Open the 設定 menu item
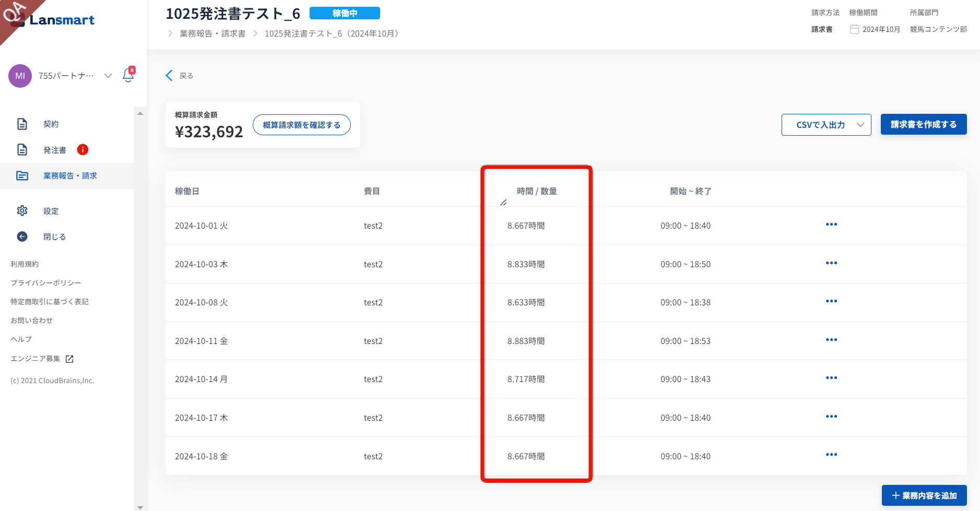 [51, 211]
